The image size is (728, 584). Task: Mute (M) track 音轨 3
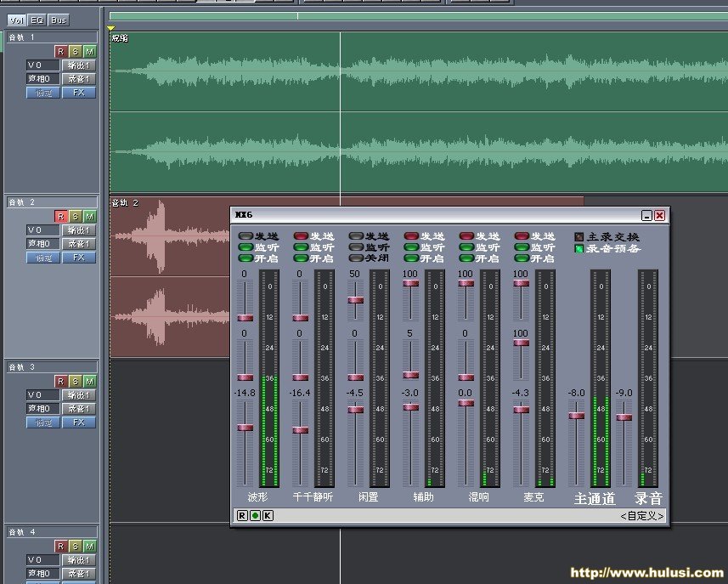(x=89, y=382)
